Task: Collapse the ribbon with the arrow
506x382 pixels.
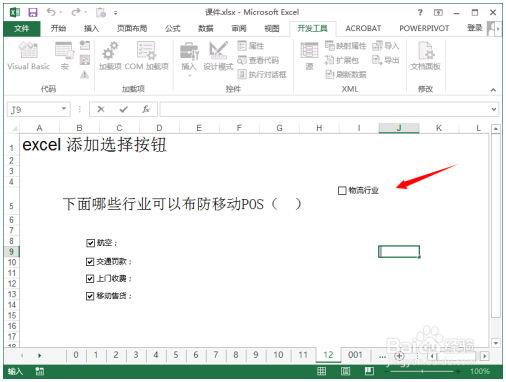Action: [493, 90]
